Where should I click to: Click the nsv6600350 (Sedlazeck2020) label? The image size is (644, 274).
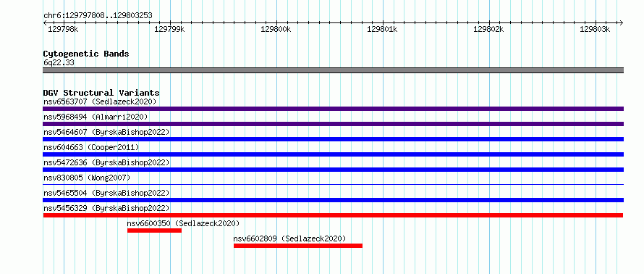(x=183, y=223)
